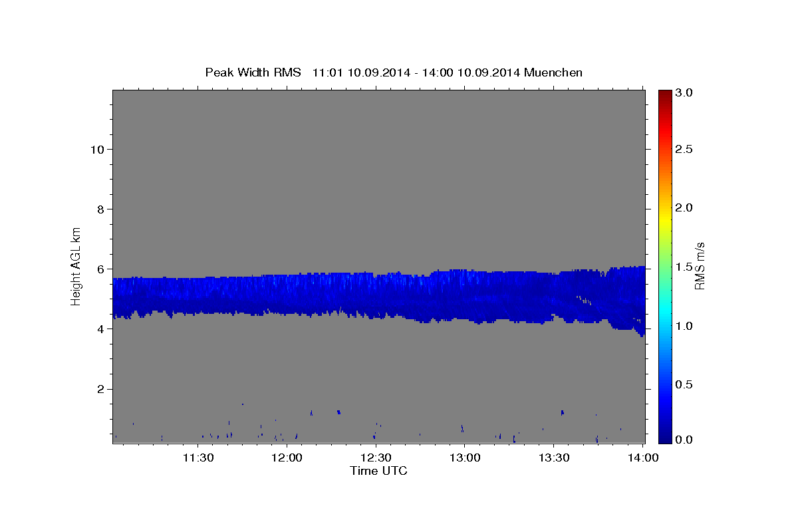The width and height of the screenshot is (798, 532).
Task: Click the plot title 'Peak Width RMS'
Action: [x=253, y=72]
